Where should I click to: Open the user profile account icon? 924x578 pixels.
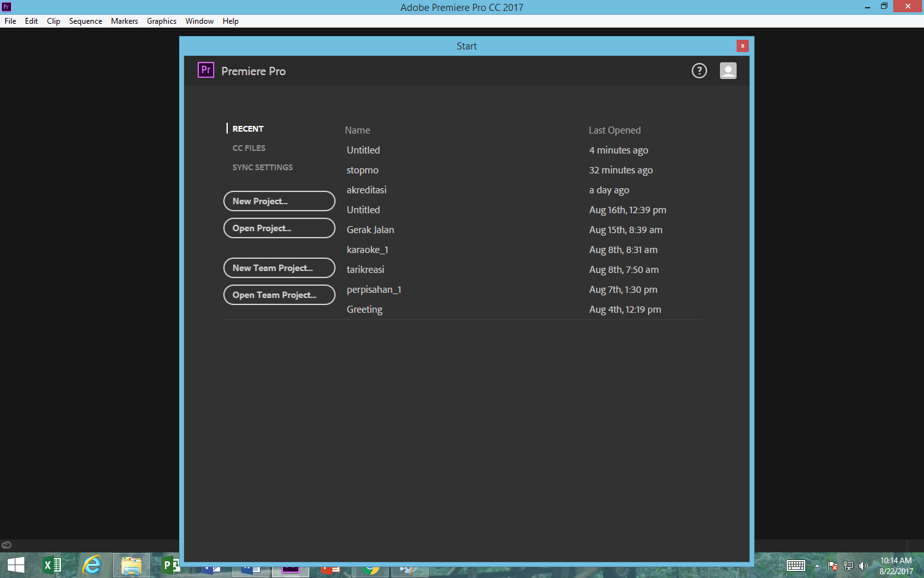[728, 71]
